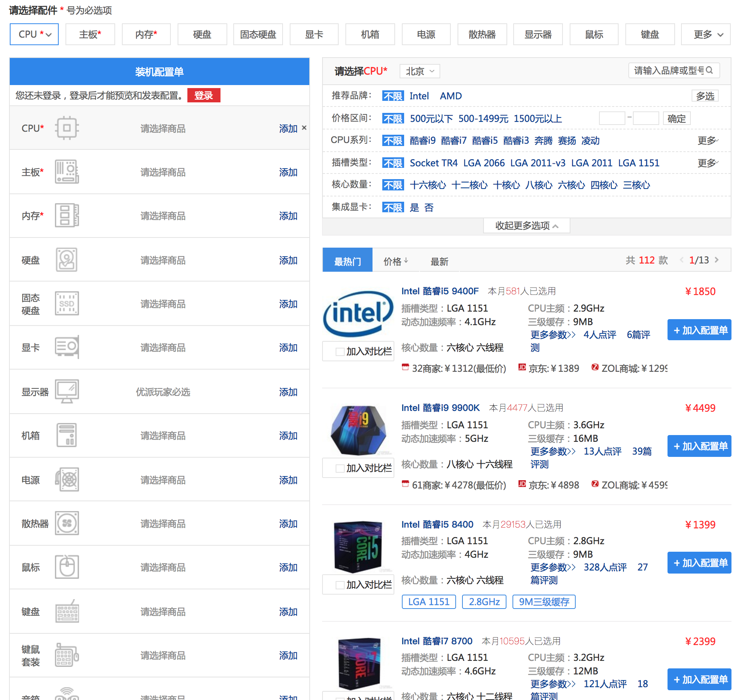Expand the 更多 parts category dropdown
The image size is (739, 700).
pyautogui.click(x=706, y=35)
